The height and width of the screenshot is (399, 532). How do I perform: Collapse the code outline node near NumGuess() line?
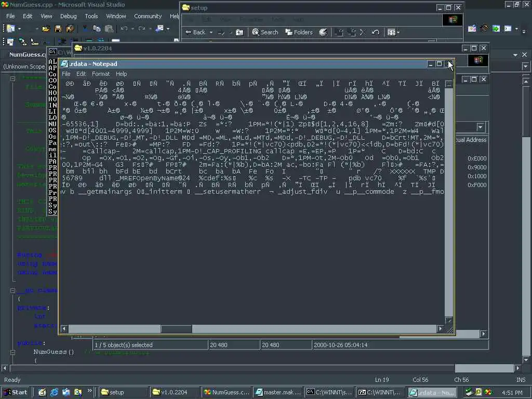12,353
